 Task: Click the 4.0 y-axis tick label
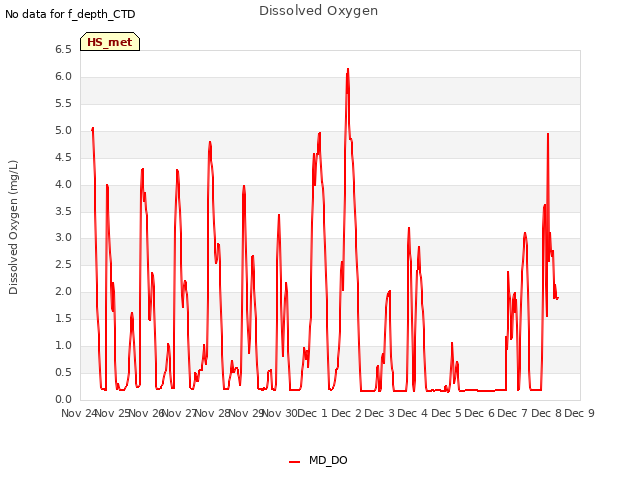pos(63,184)
